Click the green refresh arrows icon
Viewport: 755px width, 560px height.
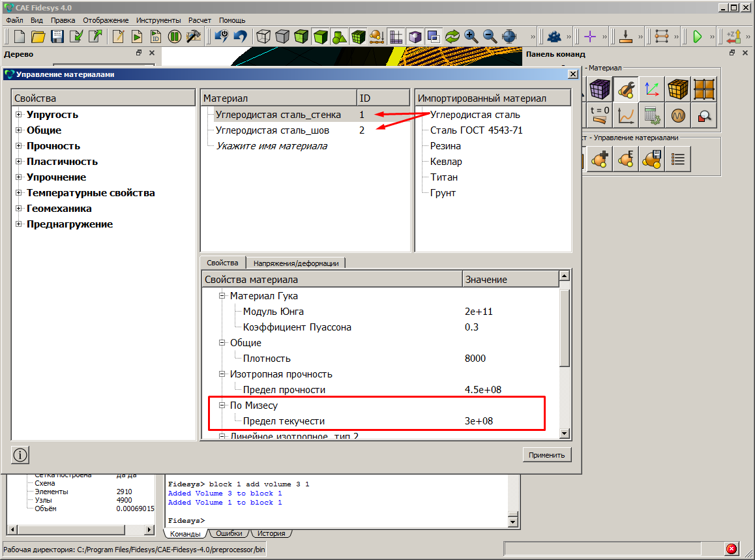pos(452,37)
